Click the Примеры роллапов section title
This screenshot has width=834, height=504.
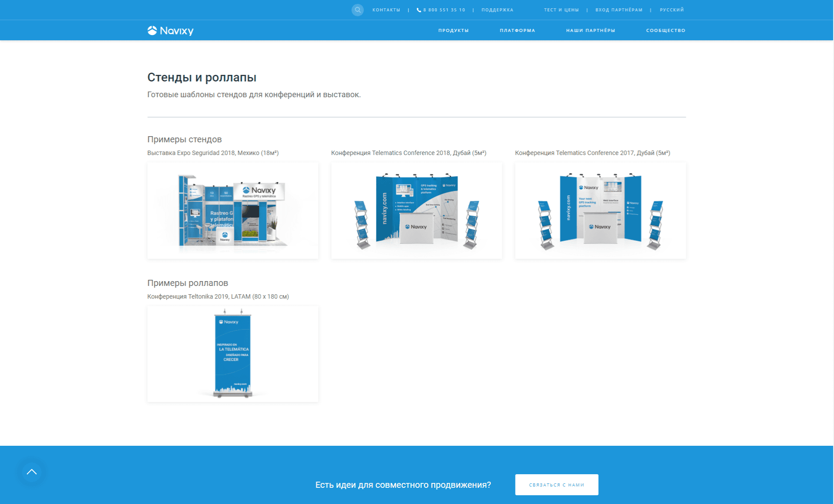[x=188, y=283]
